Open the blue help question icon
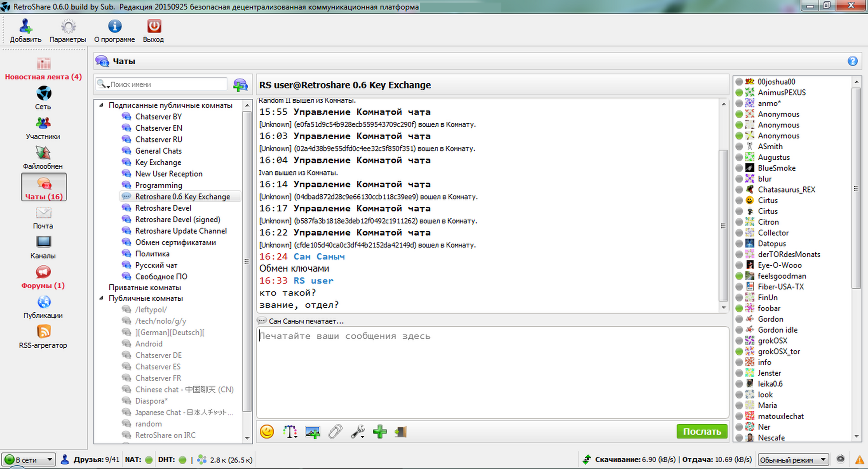868x469 pixels. point(852,61)
